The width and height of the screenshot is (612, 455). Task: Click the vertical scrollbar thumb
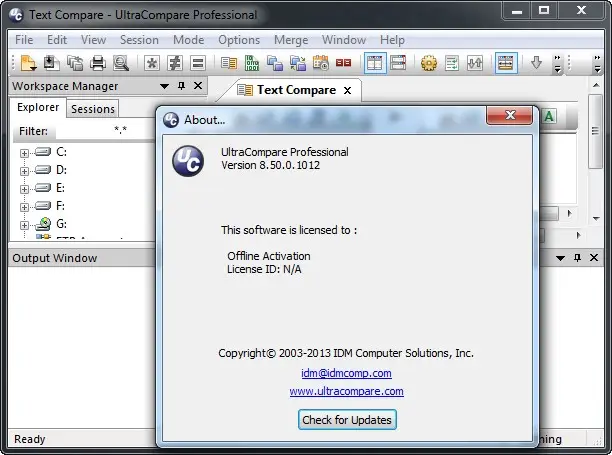click(595, 131)
